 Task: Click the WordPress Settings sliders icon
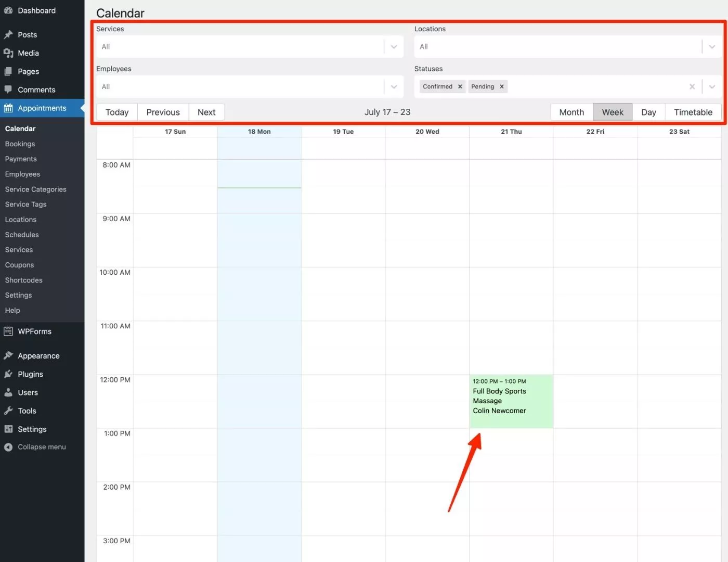pyautogui.click(x=8, y=429)
